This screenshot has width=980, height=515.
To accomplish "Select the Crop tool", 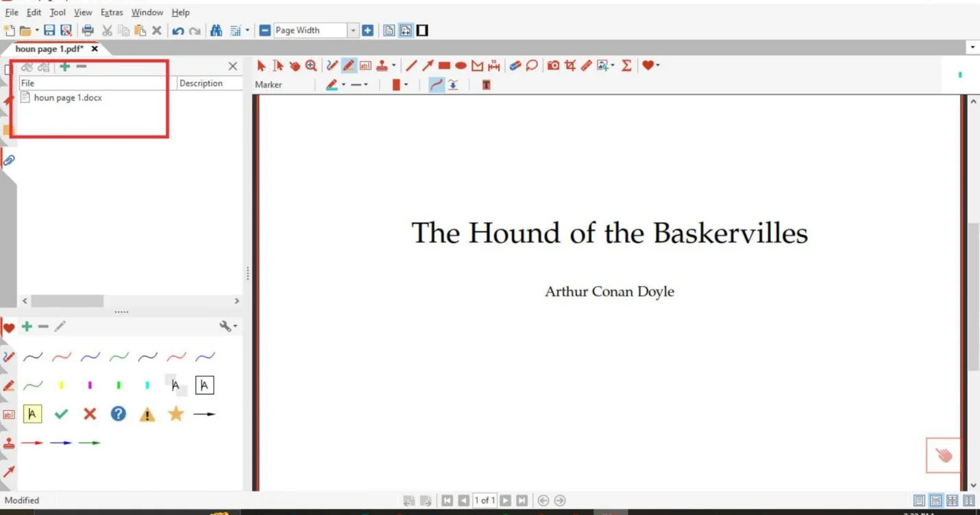I will (570, 66).
